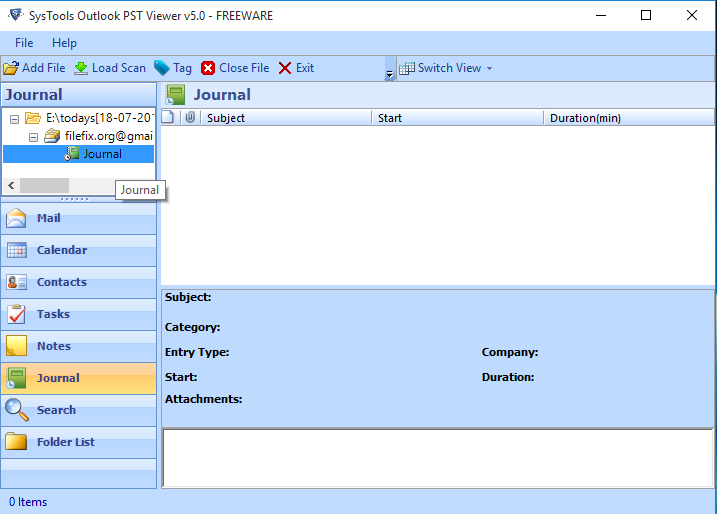This screenshot has width=717, height=514.
Task: Sort by the Subject column header
Action: click(x=287, y=118)
